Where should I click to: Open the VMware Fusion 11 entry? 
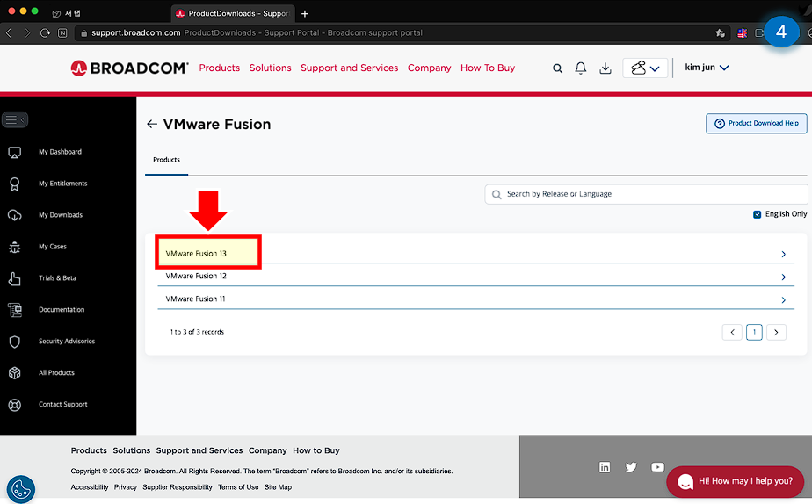point(196,299)
